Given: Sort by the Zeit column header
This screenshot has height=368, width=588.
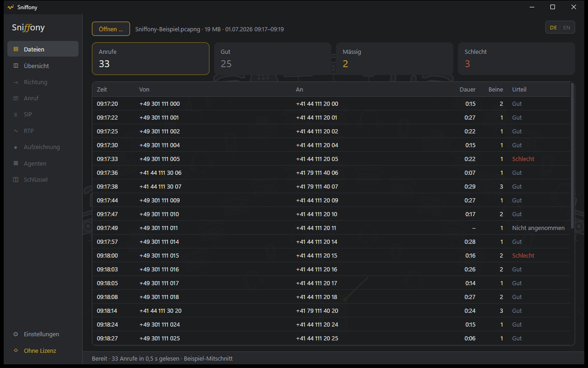Looking at the screenshot, I should pyautogui.click(x=102, y=90).
